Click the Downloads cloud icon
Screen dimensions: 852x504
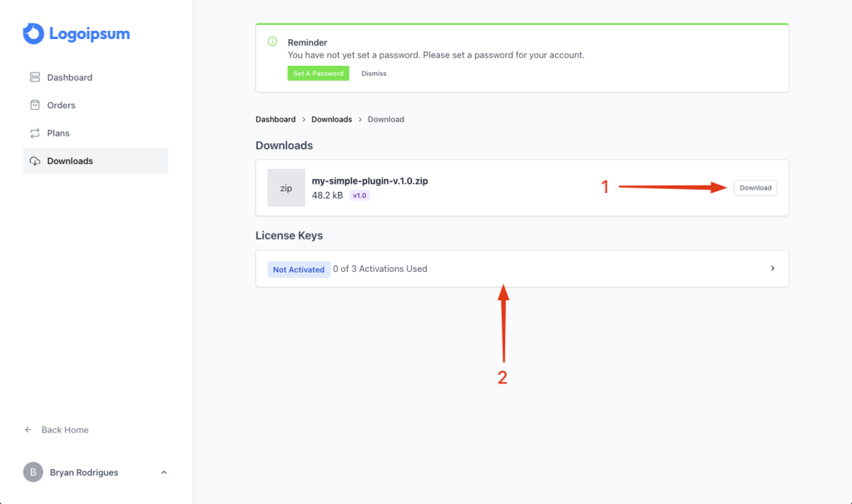[35, 161]
